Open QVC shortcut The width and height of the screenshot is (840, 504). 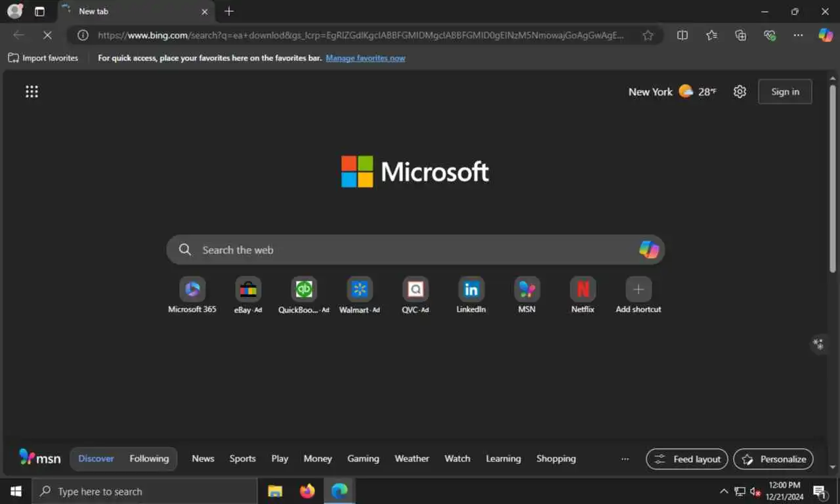[x=415, y=295]
